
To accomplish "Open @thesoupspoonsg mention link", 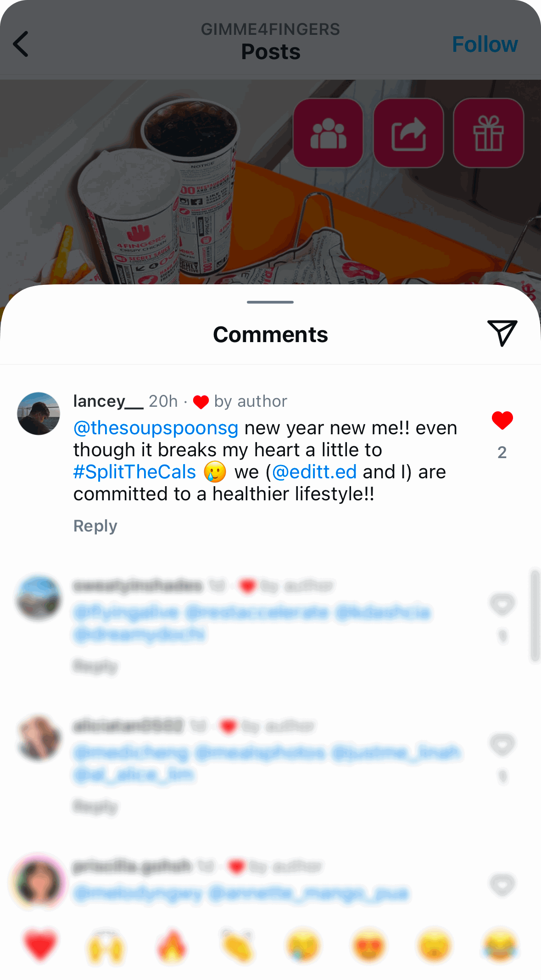I will click(156, 428).
